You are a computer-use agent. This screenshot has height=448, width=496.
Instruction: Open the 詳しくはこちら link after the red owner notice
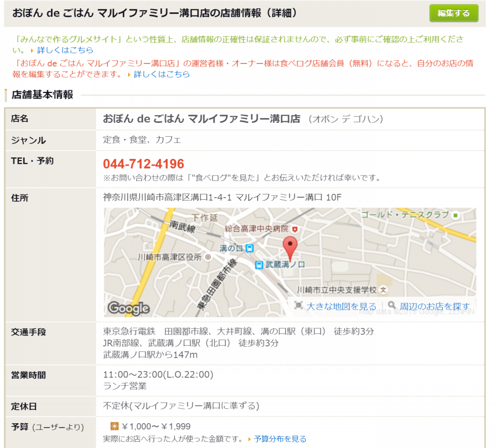coord(162,74)
